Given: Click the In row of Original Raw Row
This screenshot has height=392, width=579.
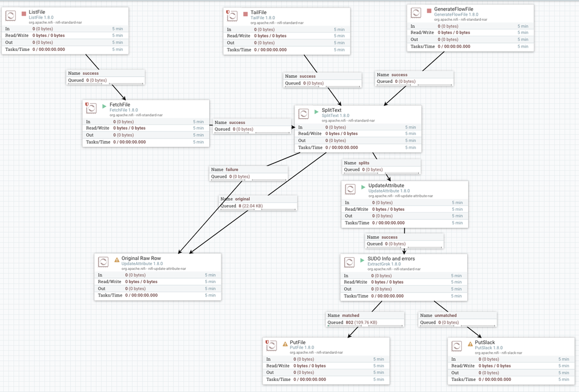Looking at the screenshot, I should [x=158, y=275].
